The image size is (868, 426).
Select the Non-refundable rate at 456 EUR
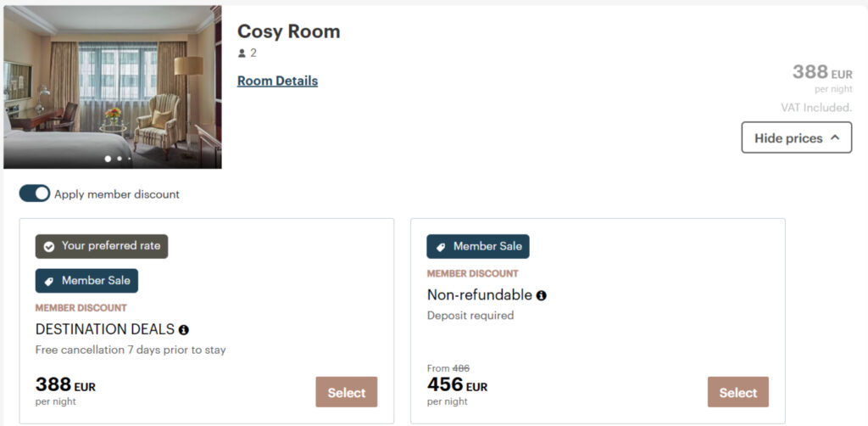(737, 392)
